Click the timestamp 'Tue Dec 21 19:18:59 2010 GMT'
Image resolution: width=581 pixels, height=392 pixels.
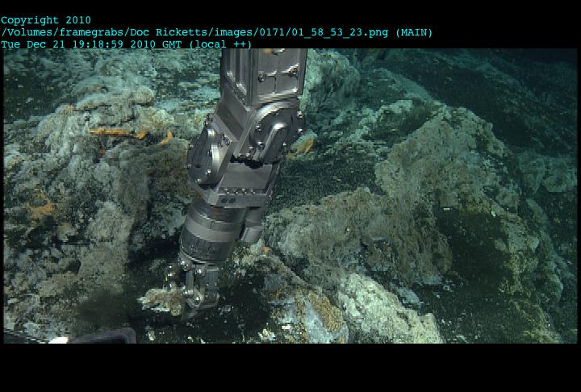[x=91, y=44]
